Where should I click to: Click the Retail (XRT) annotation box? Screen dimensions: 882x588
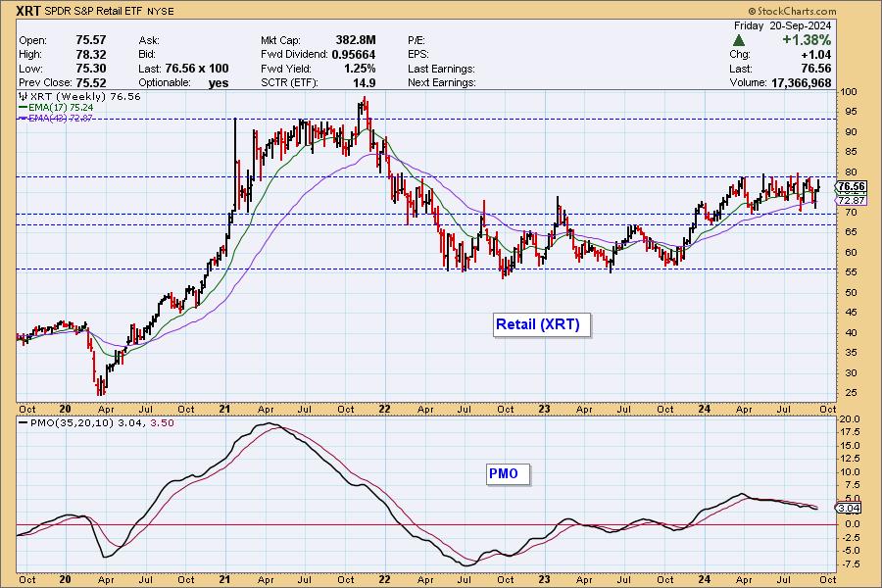click(x=542, y=324)
